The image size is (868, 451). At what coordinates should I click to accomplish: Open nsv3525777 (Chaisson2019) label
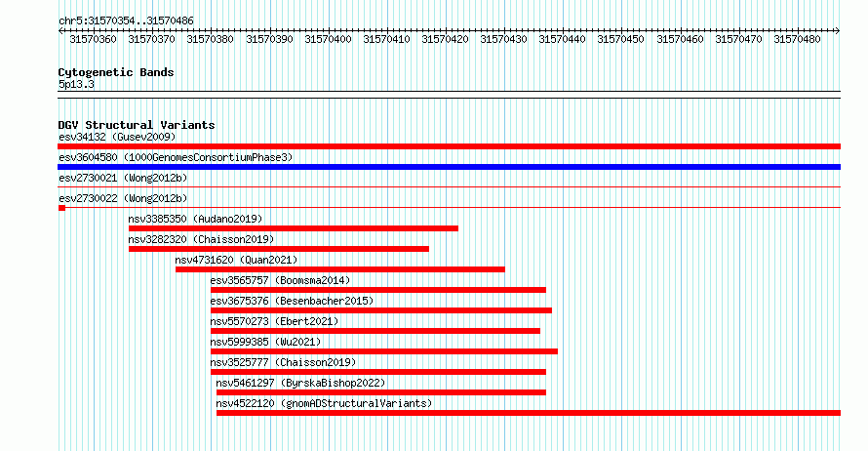coord(284,362)
